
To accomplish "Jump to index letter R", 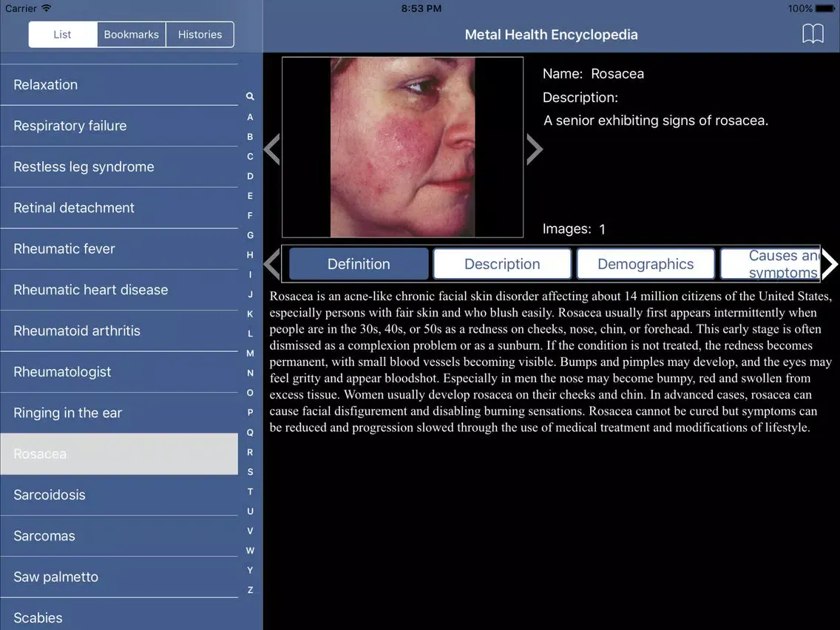I will coord(250,452).
